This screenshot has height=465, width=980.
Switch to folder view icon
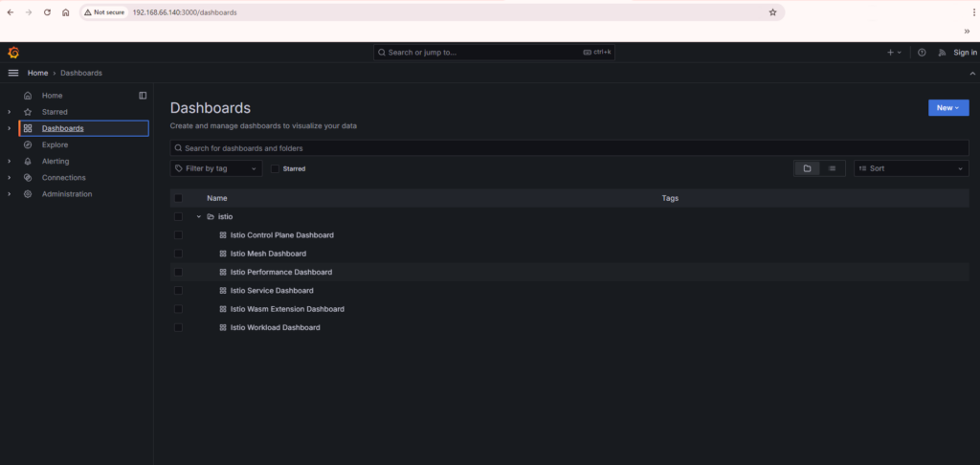(x=807, y=168)
